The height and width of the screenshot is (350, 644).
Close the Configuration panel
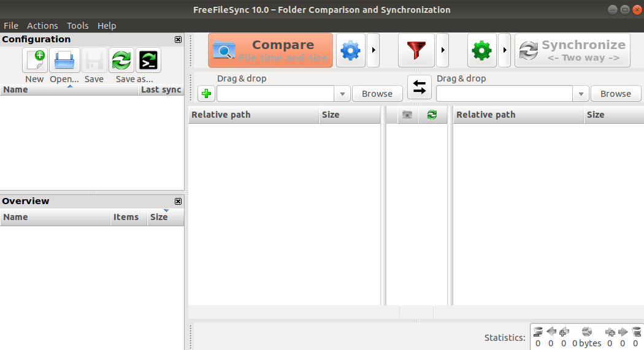coord(178,39)
